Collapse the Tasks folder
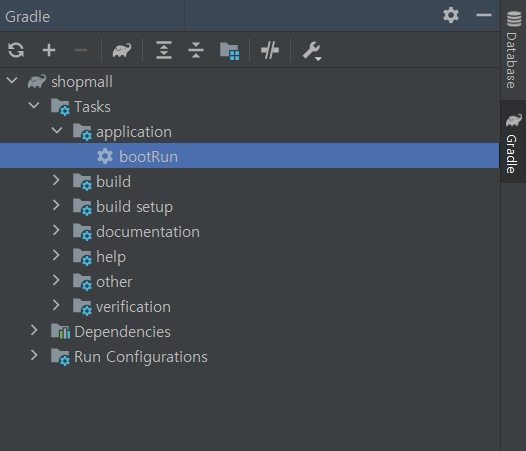The image size is (526, 451). (34, 105)
